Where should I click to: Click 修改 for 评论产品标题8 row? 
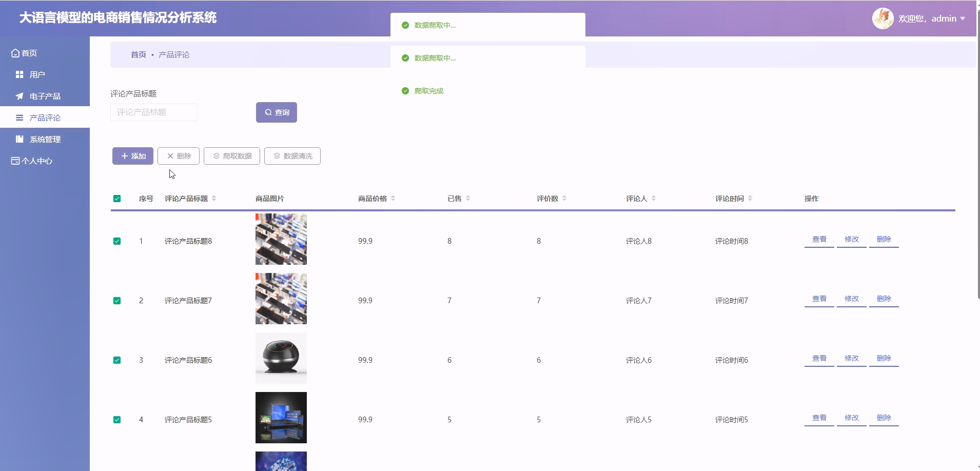pyautogui.click(x=852, y=240)
